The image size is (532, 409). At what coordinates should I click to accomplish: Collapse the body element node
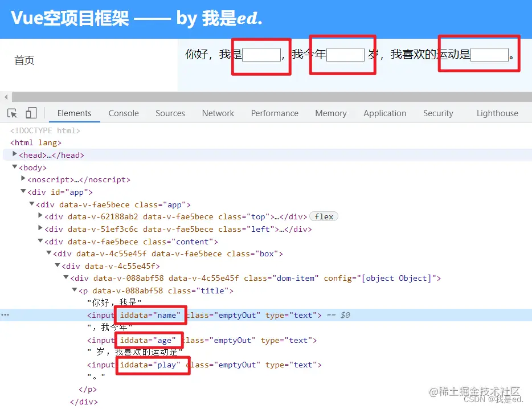(x=15, y=167)
